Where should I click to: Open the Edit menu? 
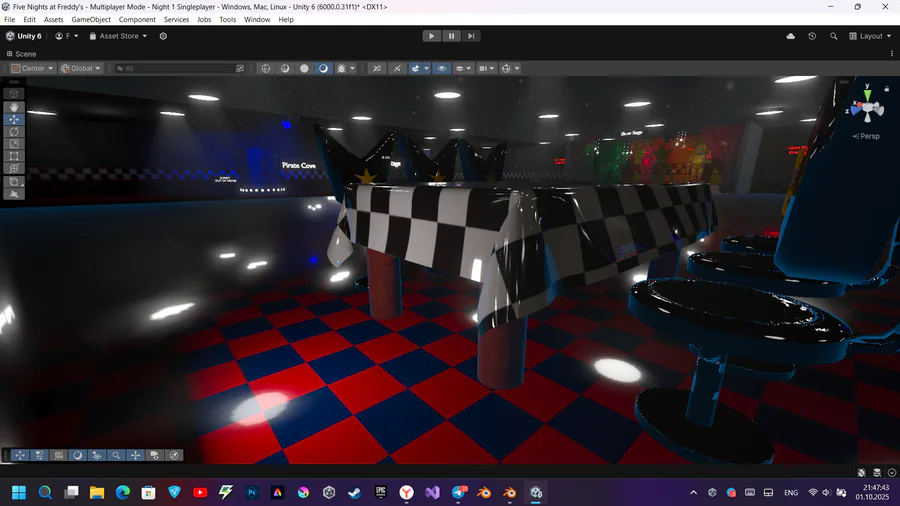pyautogui.click(x=29, y=20)
